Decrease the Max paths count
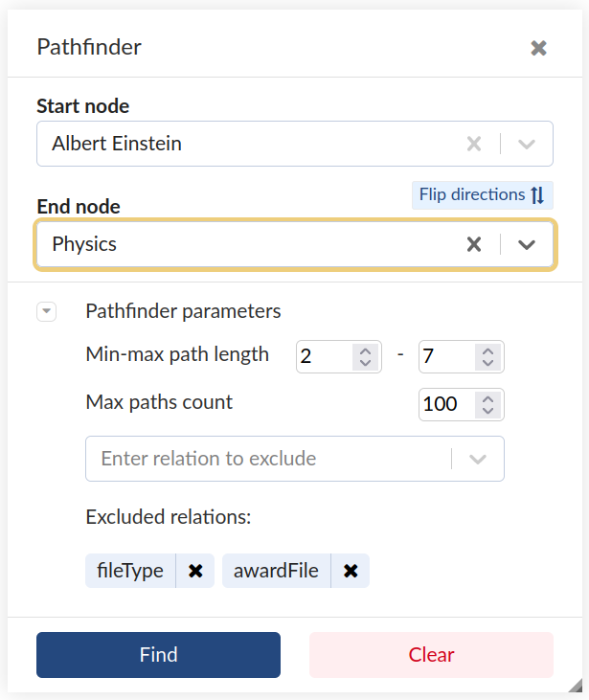This screenshot has height=700, width=589. (x=487, y=411)
